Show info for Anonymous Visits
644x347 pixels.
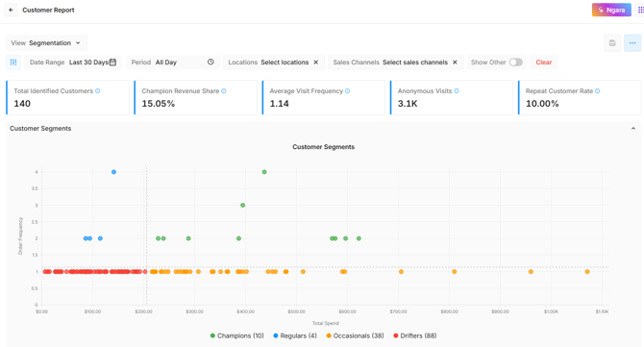457,91
